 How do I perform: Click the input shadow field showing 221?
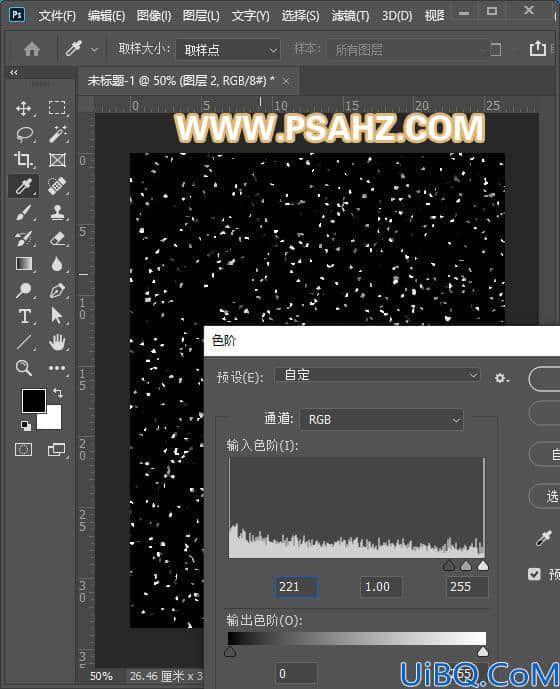coord(296,587)
